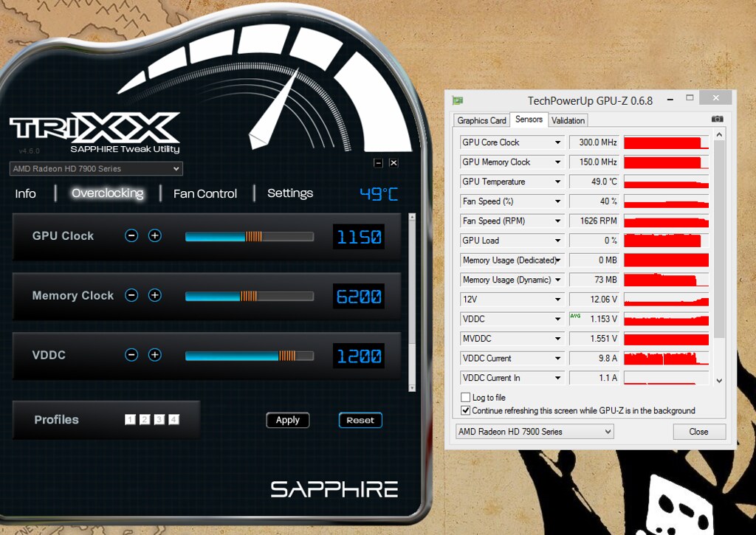The width and height of the screenshot is (756, 535).
Task: Open the GPU Core Clock sensor dropdown
Action: coord(558,142)
